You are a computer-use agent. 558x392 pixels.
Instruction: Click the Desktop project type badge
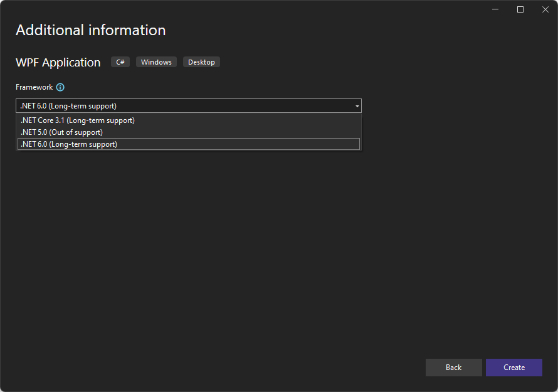201,61
